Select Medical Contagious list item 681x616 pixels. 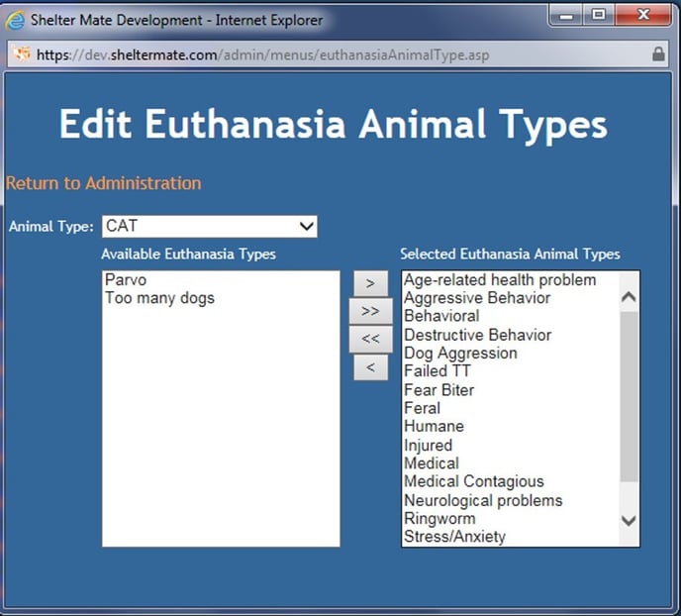[x=474, y=481]
